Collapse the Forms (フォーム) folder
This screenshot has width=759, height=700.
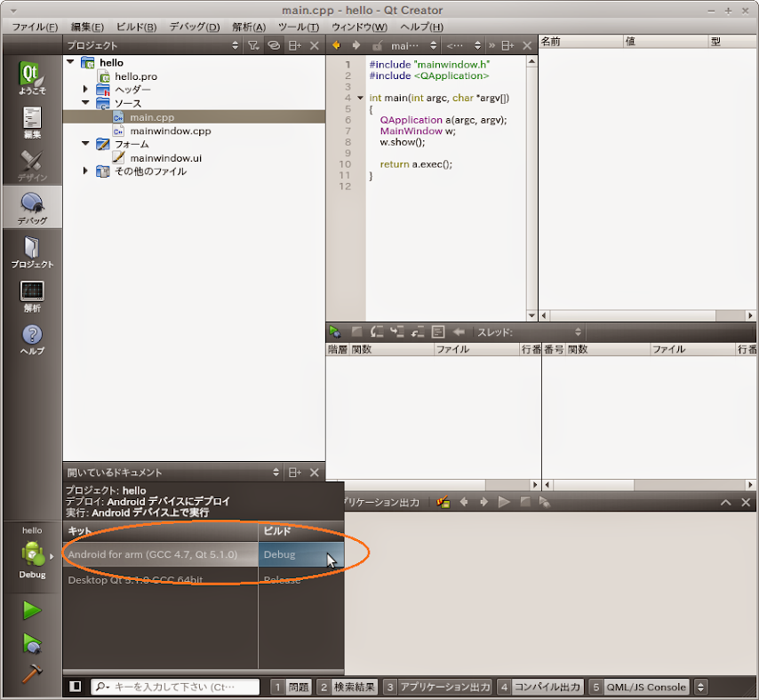click(x=85, y=143)
